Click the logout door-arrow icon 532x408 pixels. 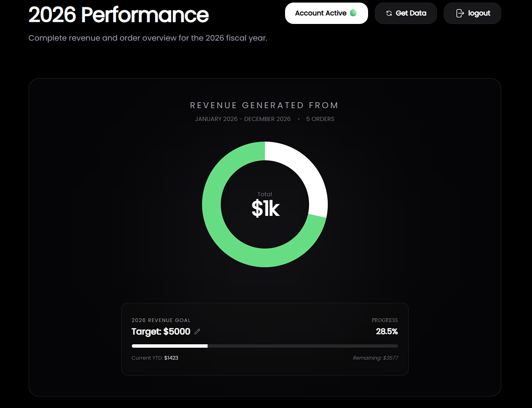point(460,13)
